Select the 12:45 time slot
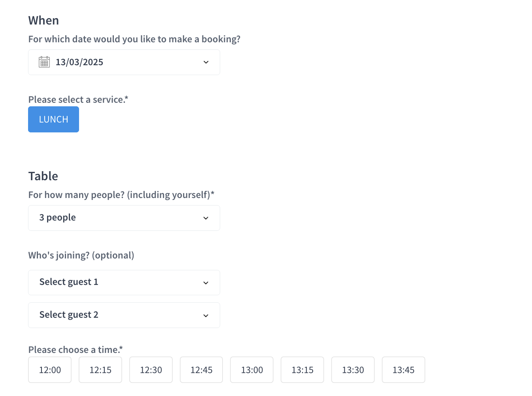532x396 pixels. (202, 370)
